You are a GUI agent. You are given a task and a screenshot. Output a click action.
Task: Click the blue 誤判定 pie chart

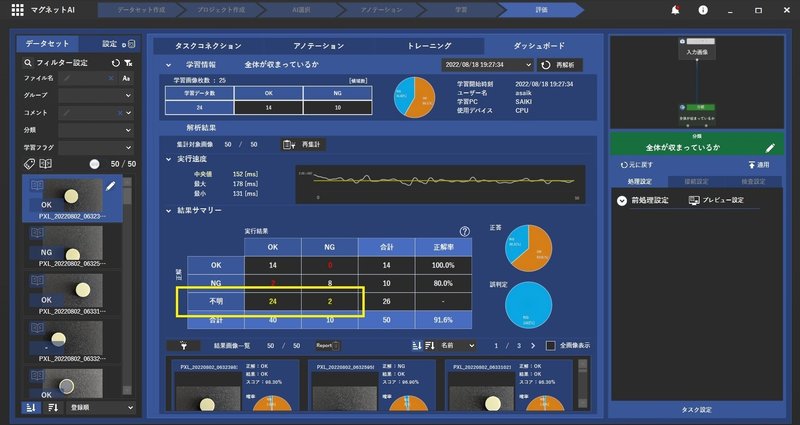click(529, 305)
